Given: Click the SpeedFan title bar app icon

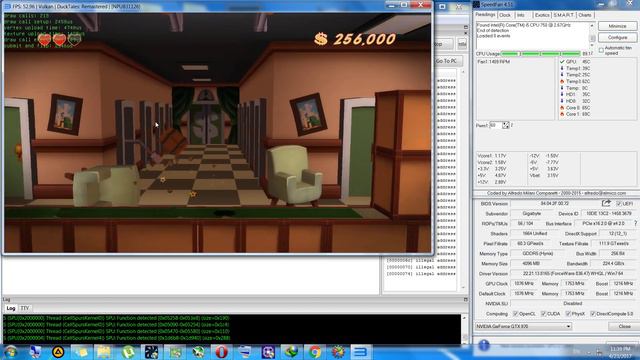Looking at the screenshot, I should (476, 4).
